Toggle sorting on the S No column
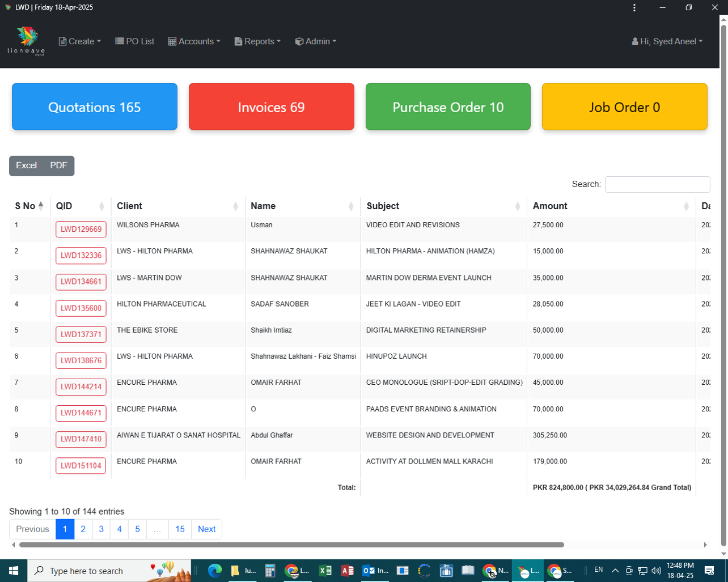The width and height of the screenshot is (728, 582). coord(29,206)
